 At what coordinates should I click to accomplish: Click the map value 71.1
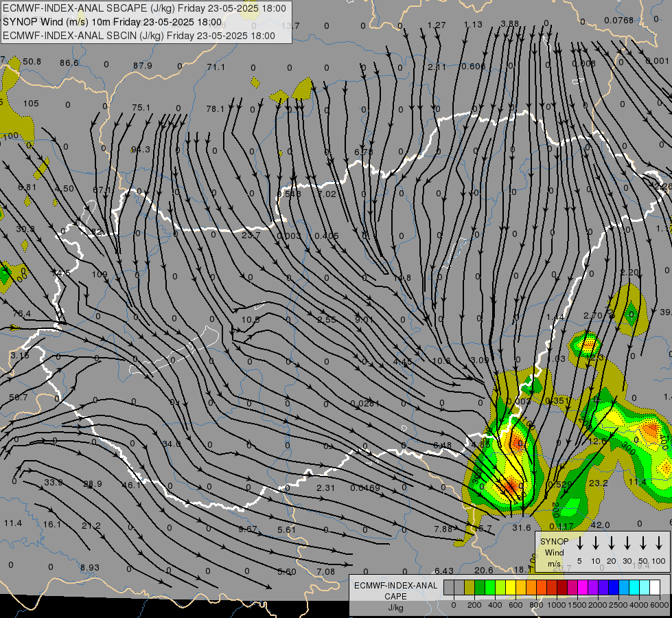coord(216,67)
